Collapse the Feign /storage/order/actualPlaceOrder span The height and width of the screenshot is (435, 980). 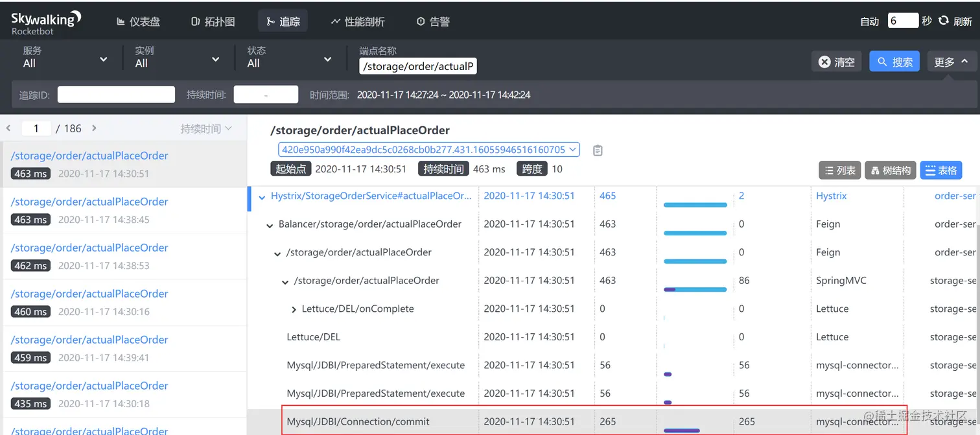point(277,253)
